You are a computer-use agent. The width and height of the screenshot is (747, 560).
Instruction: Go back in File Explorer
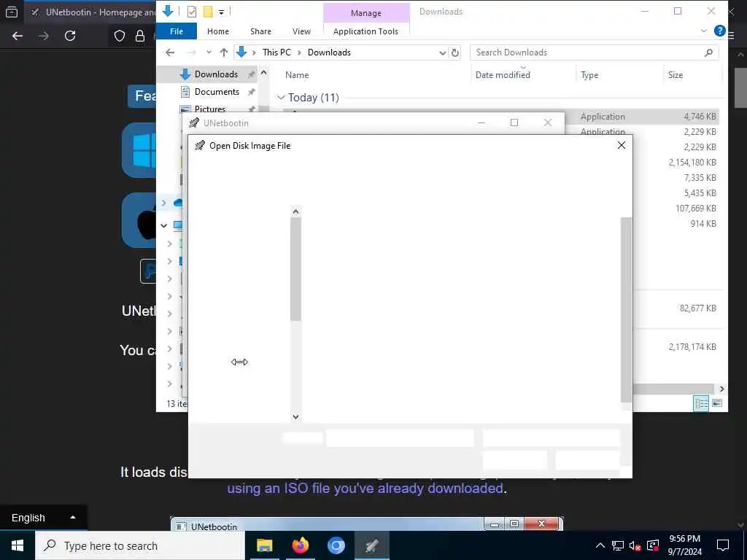tap(170, 52)
